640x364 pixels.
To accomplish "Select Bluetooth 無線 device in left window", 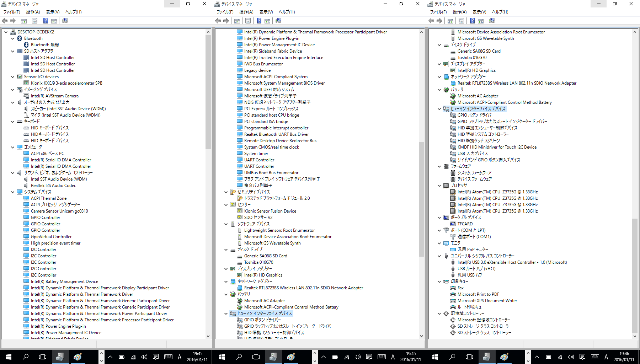I will click(45, 45).
